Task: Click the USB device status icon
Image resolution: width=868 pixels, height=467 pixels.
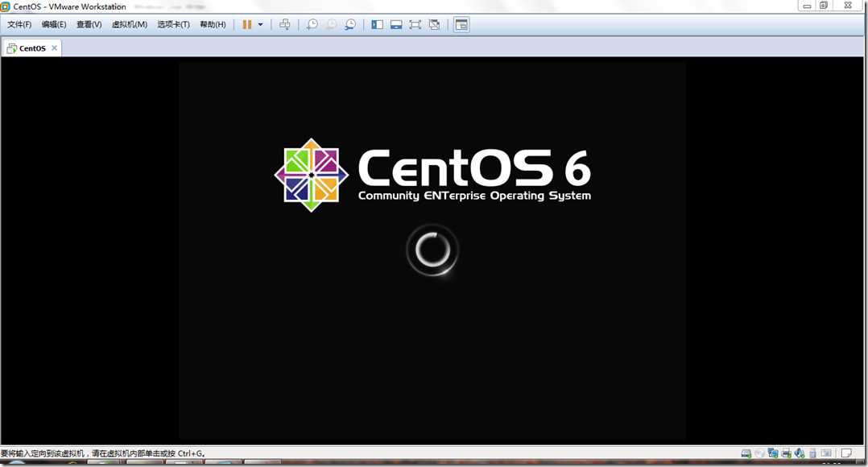Action: pyautogui.click(x=812, y=454)
